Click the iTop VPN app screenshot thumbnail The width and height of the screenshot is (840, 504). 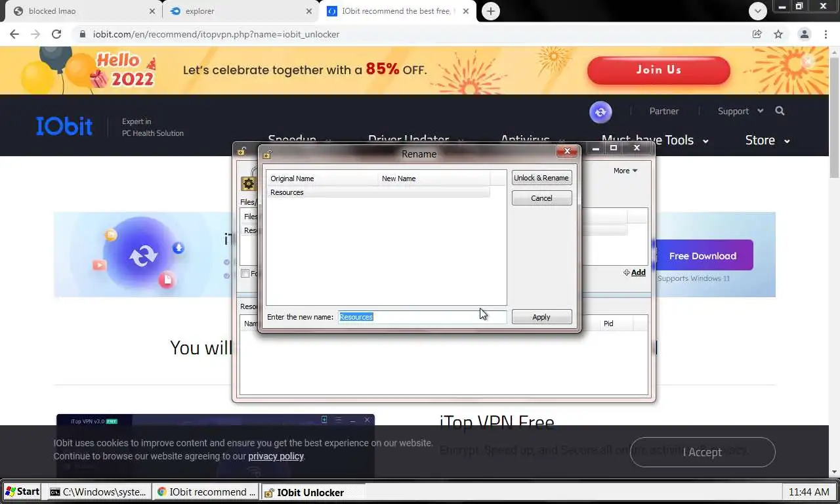tap(215, 446)
